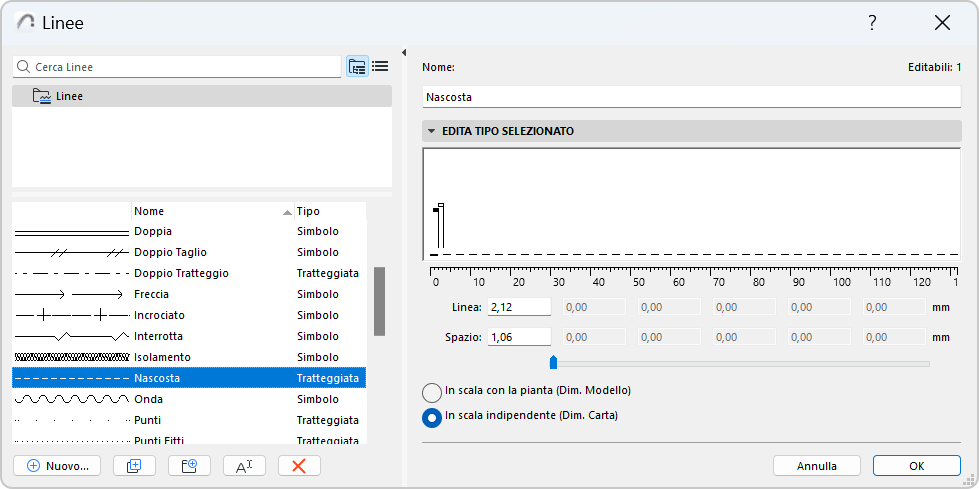The height and width of the screenshot is (489, 979).
Task: Select In scala con la pianta option
Action: point(432,392)
